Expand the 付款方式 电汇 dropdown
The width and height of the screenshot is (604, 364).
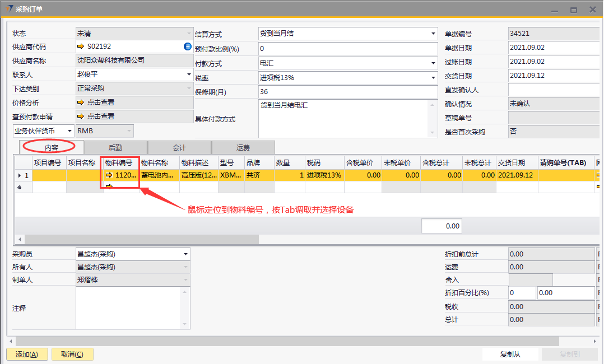[433, 63]
